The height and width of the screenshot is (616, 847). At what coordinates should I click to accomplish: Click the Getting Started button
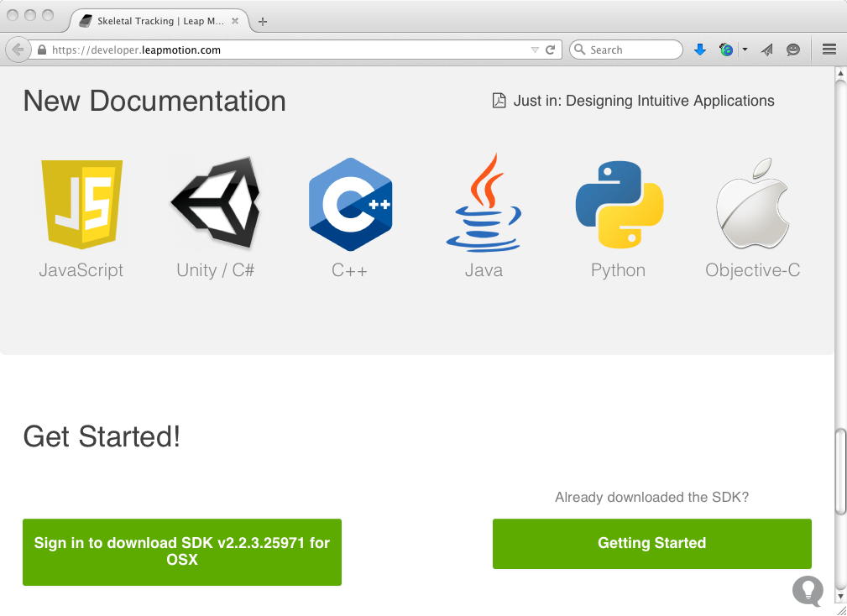click(652, 544)
